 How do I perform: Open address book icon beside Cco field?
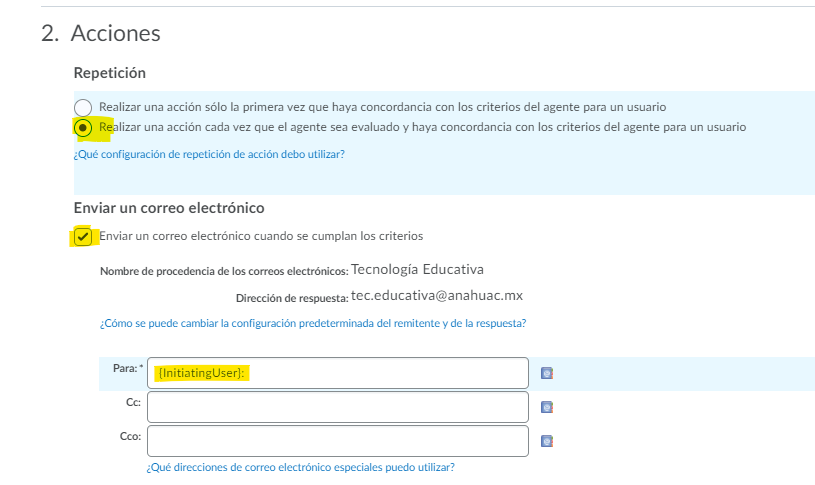pos(546,441)
